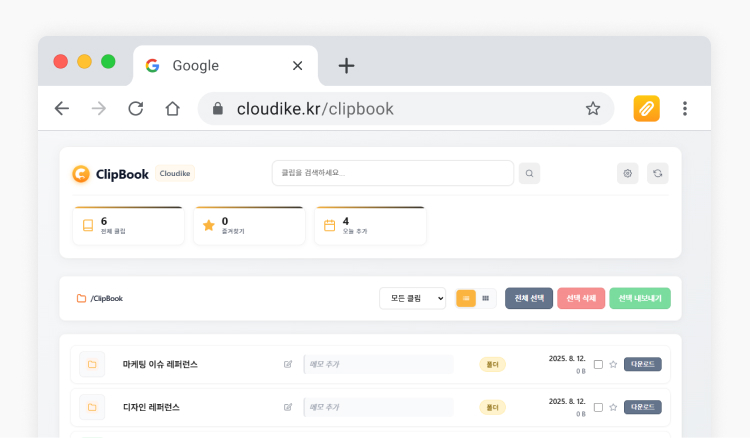Click the search magnifier button
This screenshot has width=750, height=438.
pyautogui.click(x=529, y=173)
